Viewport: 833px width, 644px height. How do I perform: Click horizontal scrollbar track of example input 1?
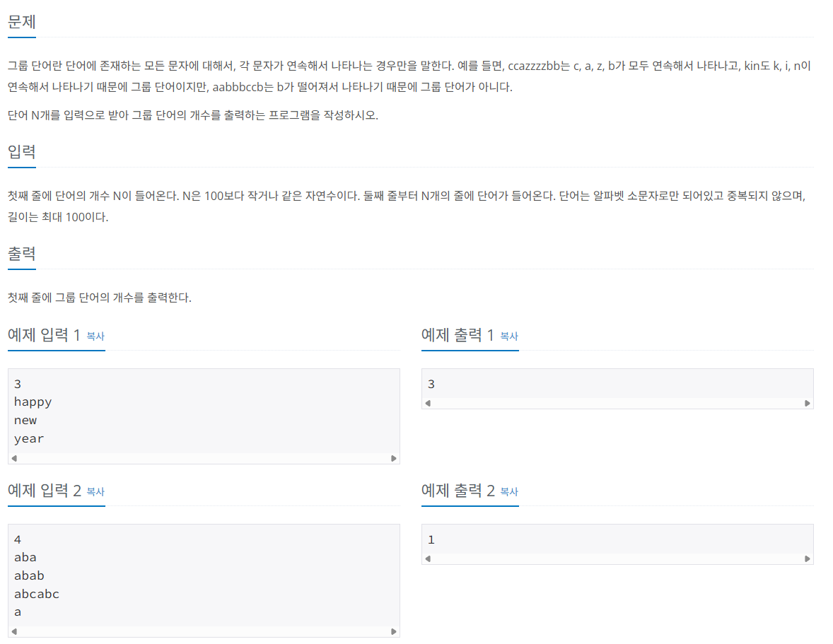[204, 458]
